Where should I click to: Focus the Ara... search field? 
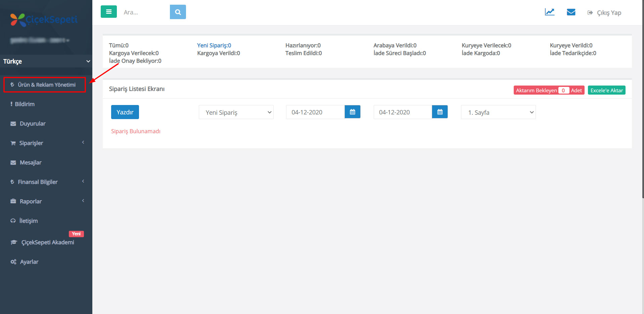coord(144,12)
